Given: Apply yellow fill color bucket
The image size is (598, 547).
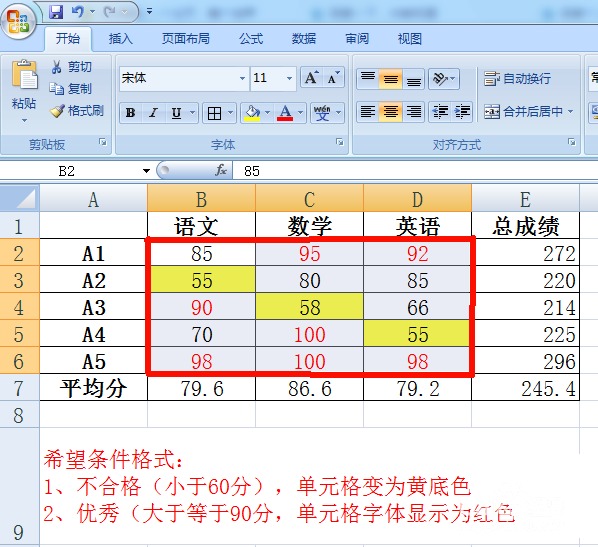Looking at the screenshot, I should tap(252, 113).
